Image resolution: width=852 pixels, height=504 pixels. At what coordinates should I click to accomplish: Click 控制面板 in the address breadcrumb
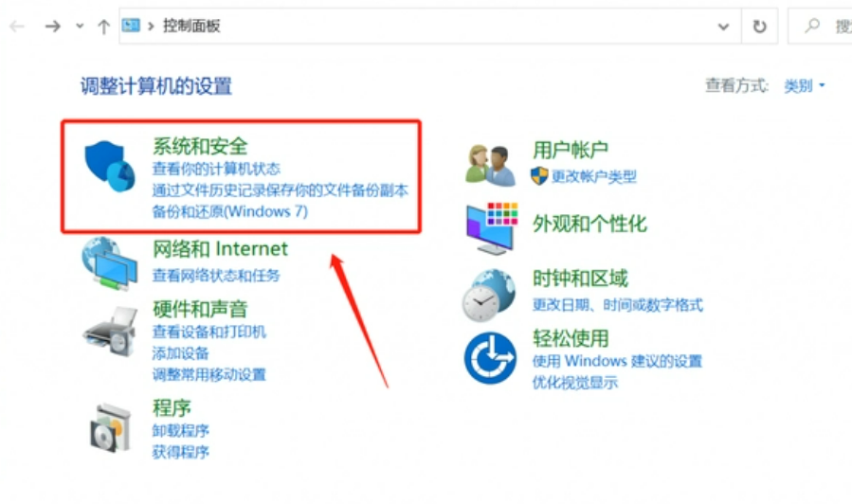click(x=191, y=26)
